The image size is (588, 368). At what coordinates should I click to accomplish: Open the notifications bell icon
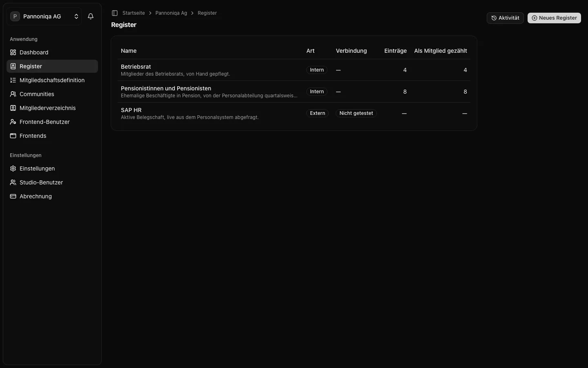(91, 16)
